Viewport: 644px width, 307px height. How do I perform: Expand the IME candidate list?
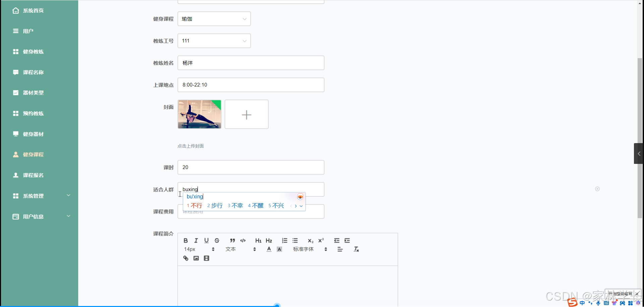click(301, 206)
